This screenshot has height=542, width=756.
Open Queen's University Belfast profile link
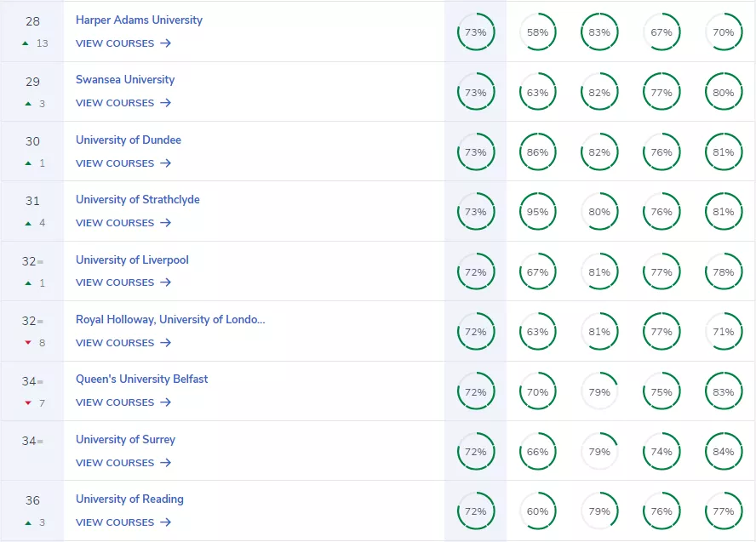[x=141, y=379]
